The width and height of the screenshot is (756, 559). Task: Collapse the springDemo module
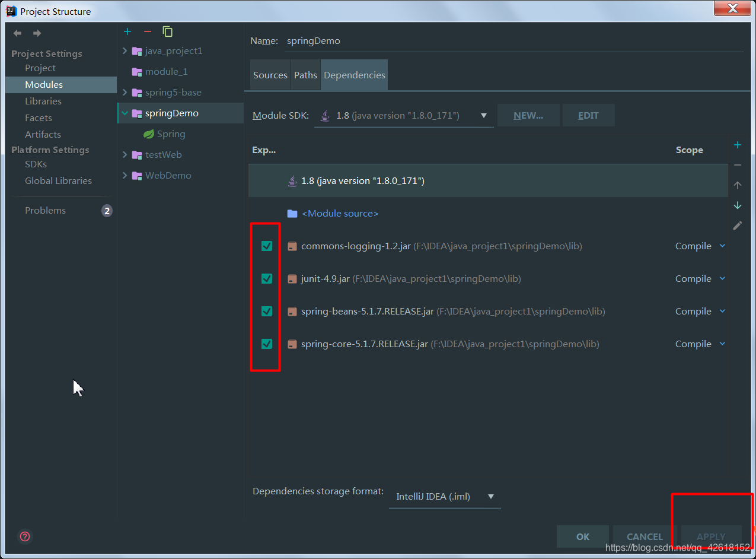[x=125, y=113]
